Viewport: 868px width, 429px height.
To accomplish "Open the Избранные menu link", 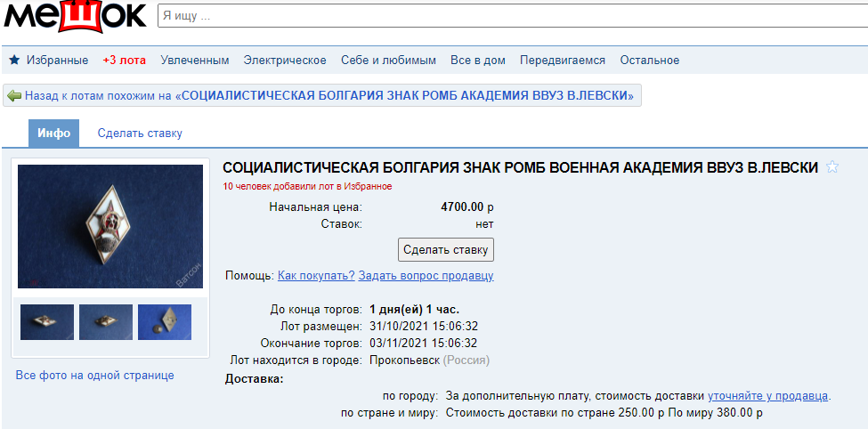I will 57,61.
